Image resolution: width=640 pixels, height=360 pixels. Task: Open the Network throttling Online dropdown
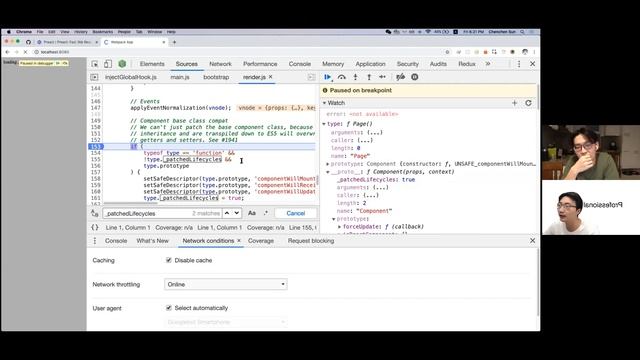226,284
